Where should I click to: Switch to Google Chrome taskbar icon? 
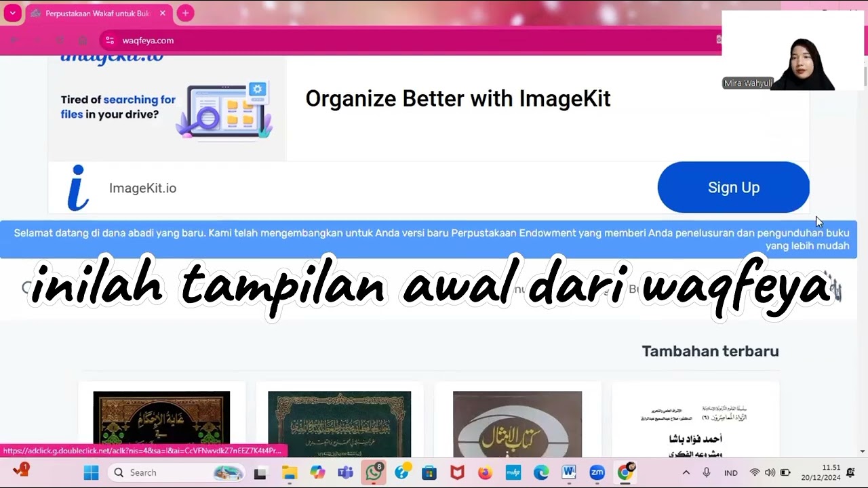pyautogui.click(x=625, y=472)
